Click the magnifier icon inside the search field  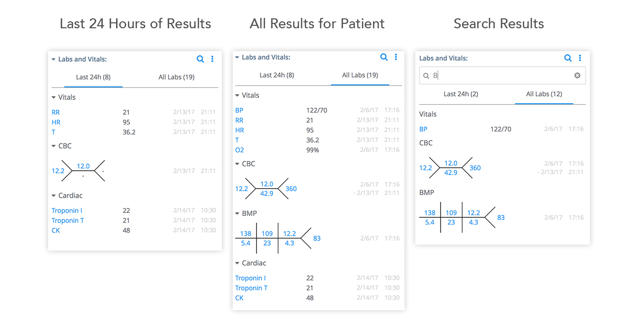tap(426, 76)
